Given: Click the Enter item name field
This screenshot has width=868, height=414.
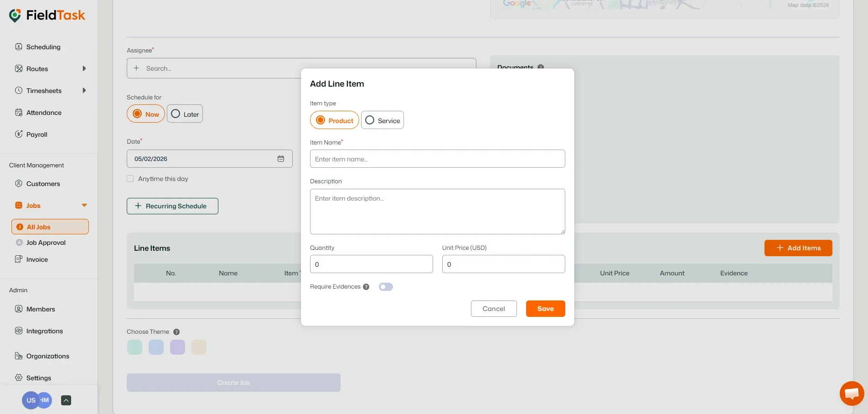Looking at the screenshot, I should (x=437, y=159).
